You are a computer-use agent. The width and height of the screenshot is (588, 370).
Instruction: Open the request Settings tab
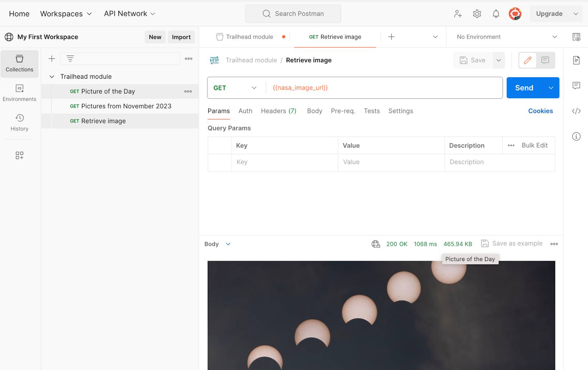[401, 111]
